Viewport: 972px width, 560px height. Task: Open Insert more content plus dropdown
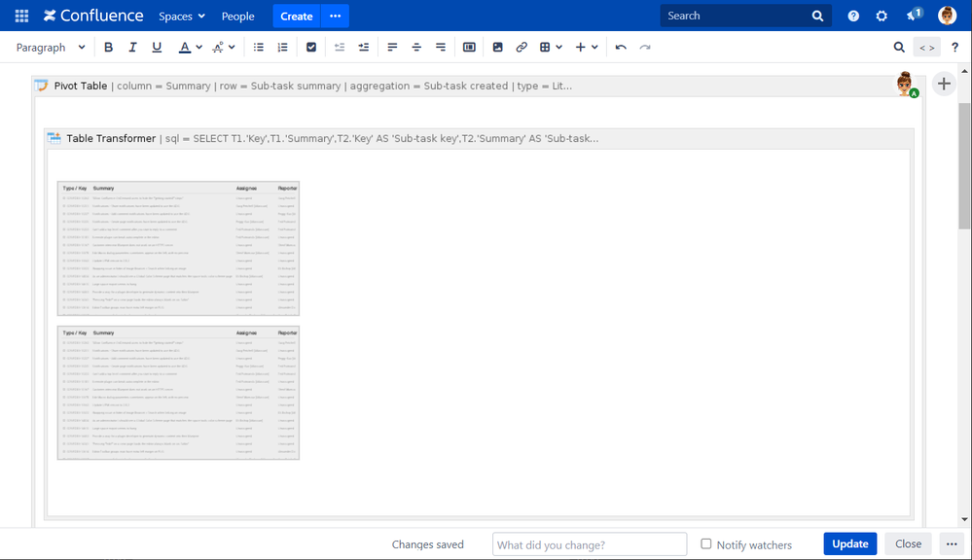point(586,47)
